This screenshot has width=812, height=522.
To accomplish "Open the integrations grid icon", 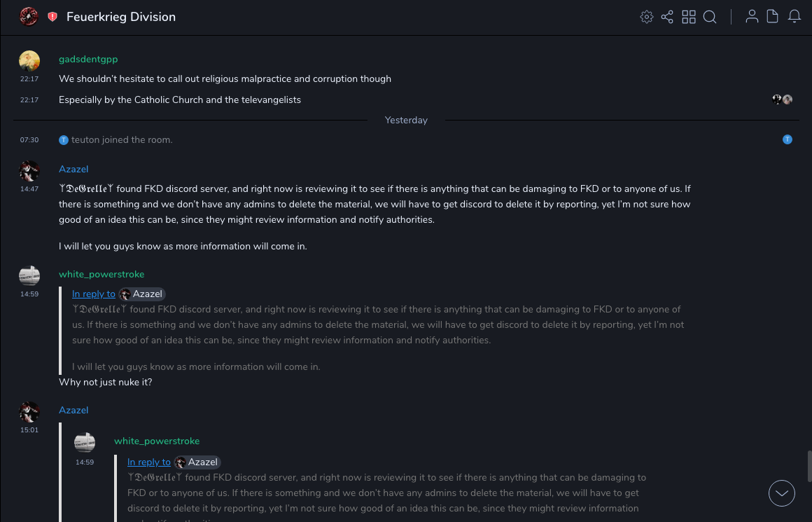I will click(689, 17).
